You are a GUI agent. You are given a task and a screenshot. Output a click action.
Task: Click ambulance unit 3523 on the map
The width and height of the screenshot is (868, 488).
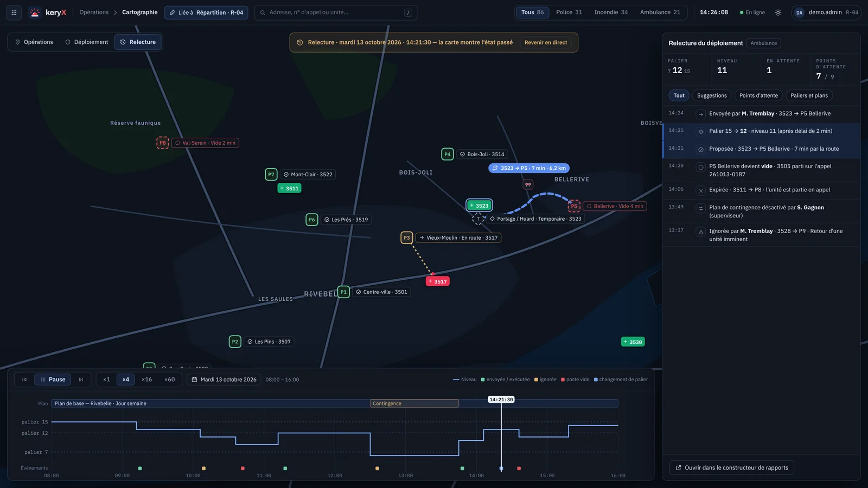click(480, 206)
